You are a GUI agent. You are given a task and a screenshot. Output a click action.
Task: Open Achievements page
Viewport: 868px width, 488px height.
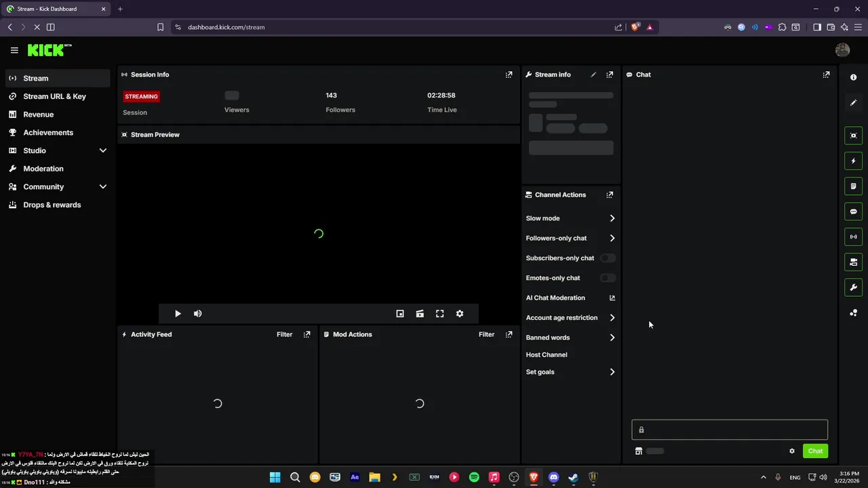[x=58, y=132]
